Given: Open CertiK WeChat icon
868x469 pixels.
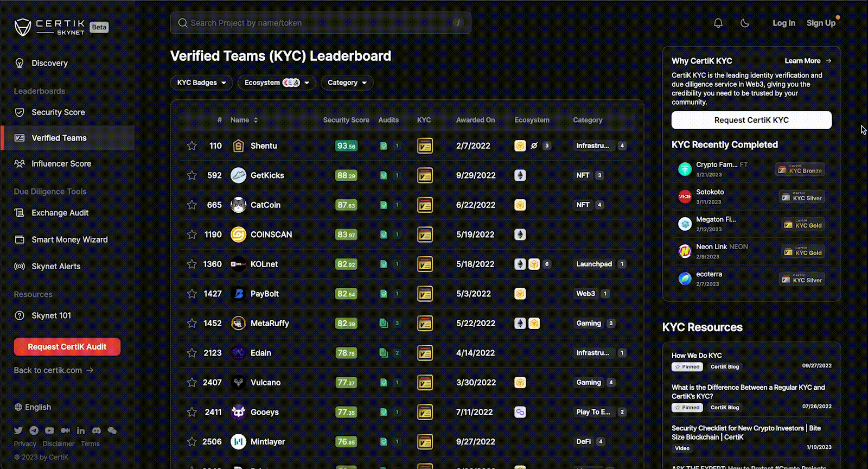Looking at the screenshot, I should pos(112,430).
